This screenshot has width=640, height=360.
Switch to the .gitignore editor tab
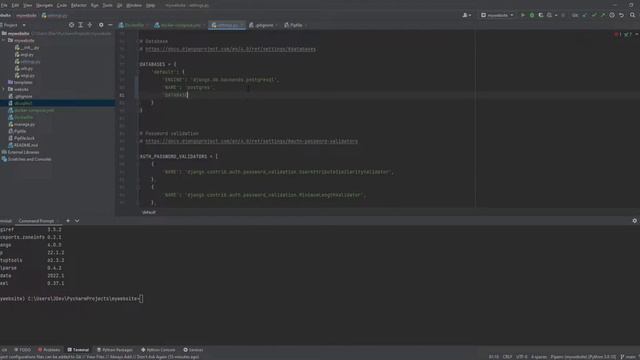262,25
